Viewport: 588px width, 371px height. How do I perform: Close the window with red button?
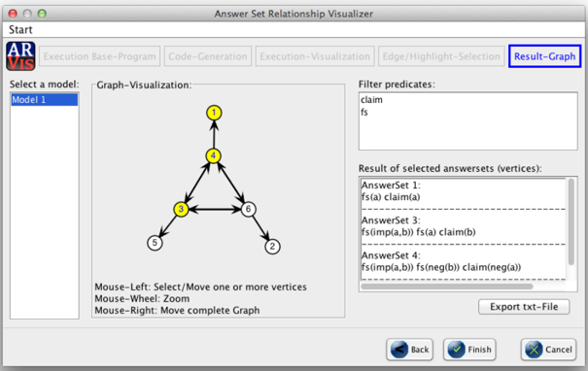point(13,14)
